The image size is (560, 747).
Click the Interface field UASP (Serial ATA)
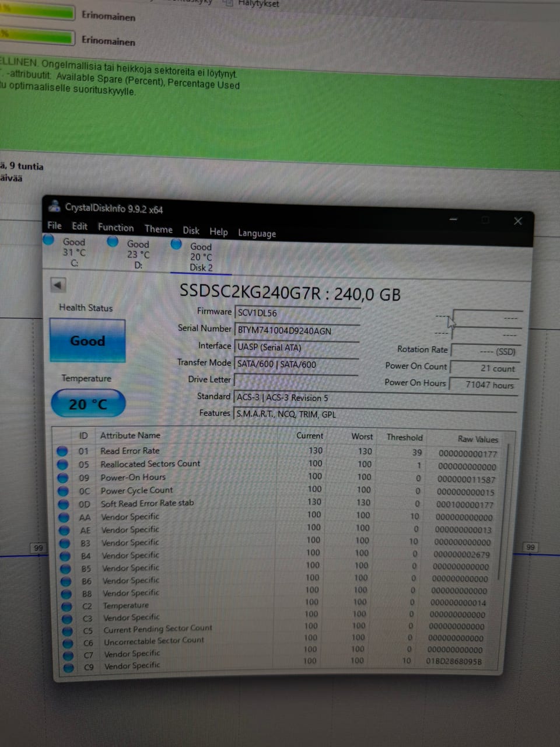point(296,347)
